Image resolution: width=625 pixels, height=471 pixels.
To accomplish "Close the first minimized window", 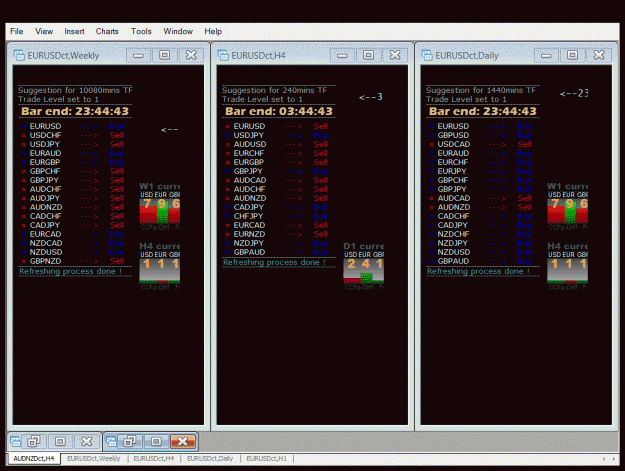I will click(86, 442).
